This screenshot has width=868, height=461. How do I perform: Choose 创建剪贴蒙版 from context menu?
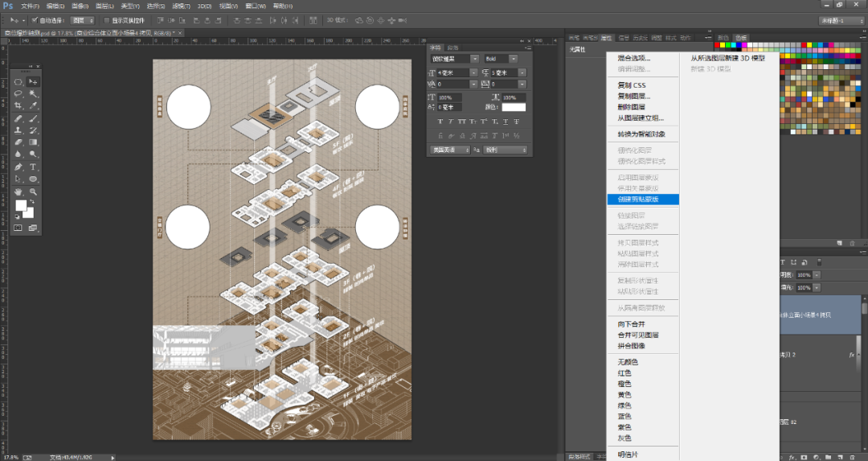(x=643, y=200)
